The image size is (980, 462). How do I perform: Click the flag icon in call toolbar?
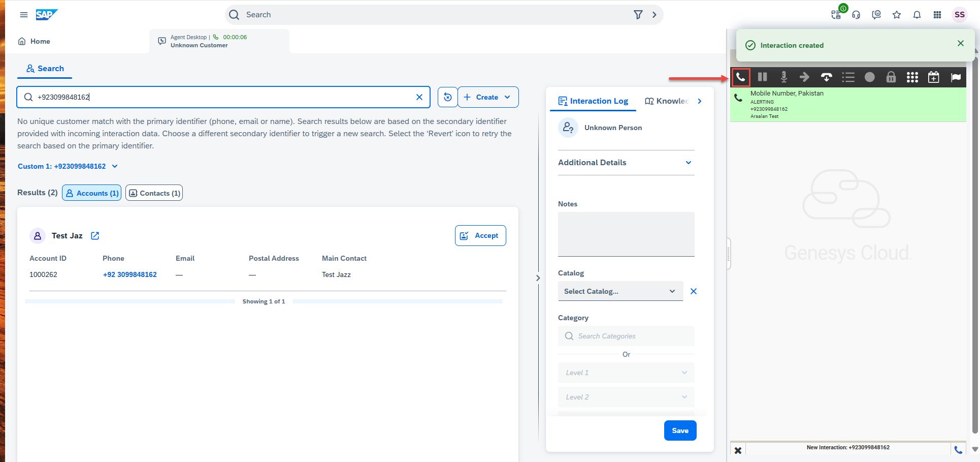(955, 77)
